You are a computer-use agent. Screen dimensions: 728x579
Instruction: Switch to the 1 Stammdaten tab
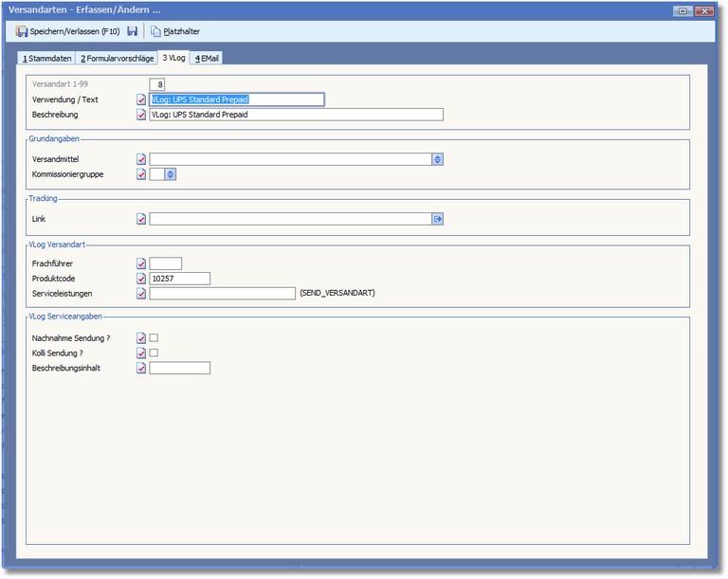coord(47,58)
